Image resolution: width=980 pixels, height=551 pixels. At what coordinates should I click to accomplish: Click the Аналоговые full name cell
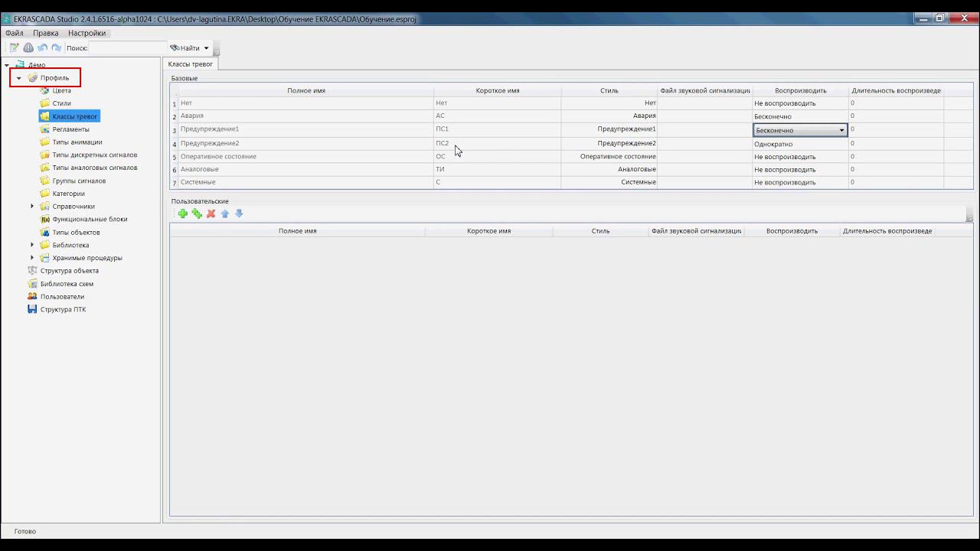pyautogui.click(x=305, y=169)
